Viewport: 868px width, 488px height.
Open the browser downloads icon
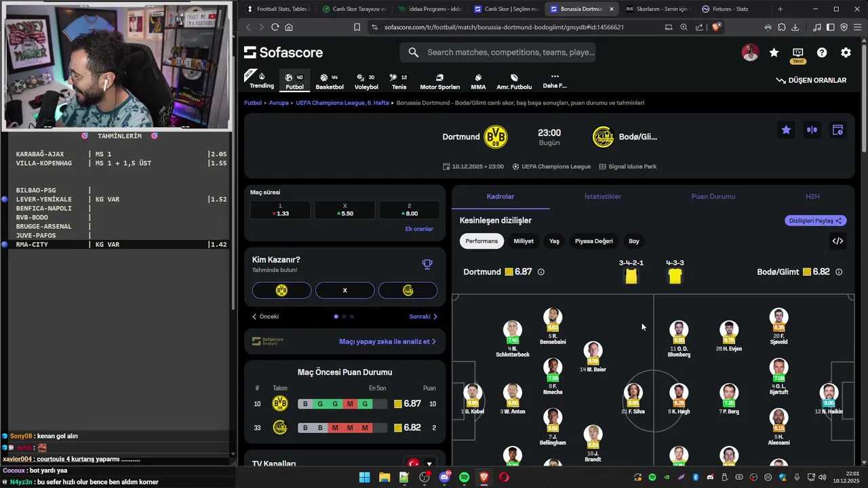pos(795,27)
